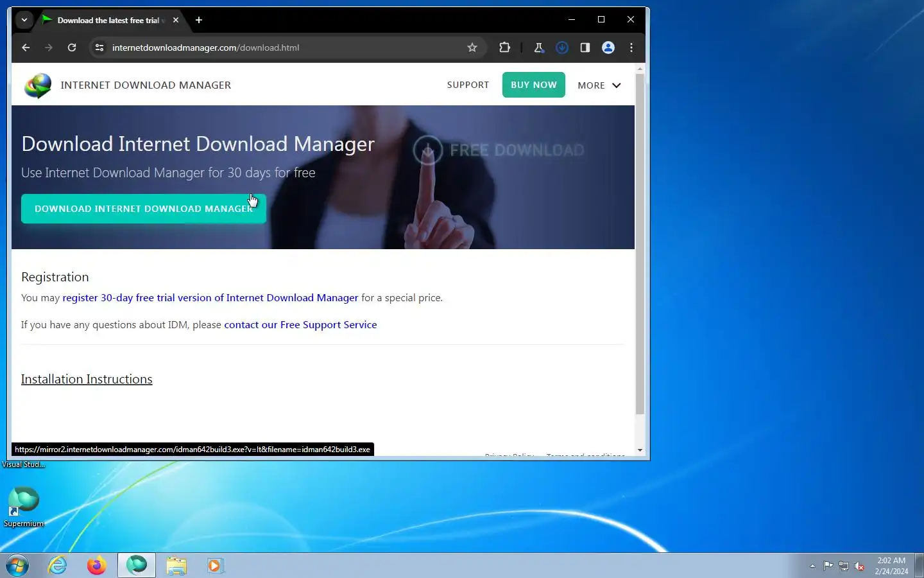Launch Firefox from taskbar
The image size is (924, 578).
97,566
